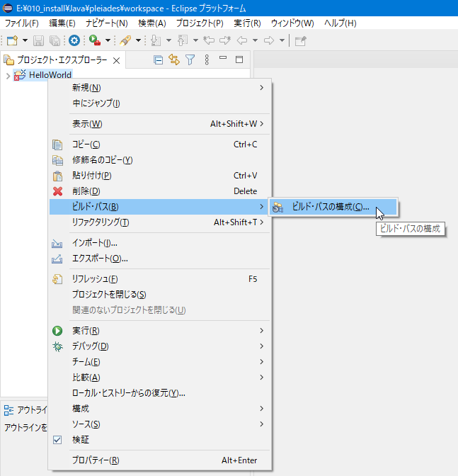Click the Last Edit Location icon
Viewport: 458px width, 476px height.
(x=209, y=40)
